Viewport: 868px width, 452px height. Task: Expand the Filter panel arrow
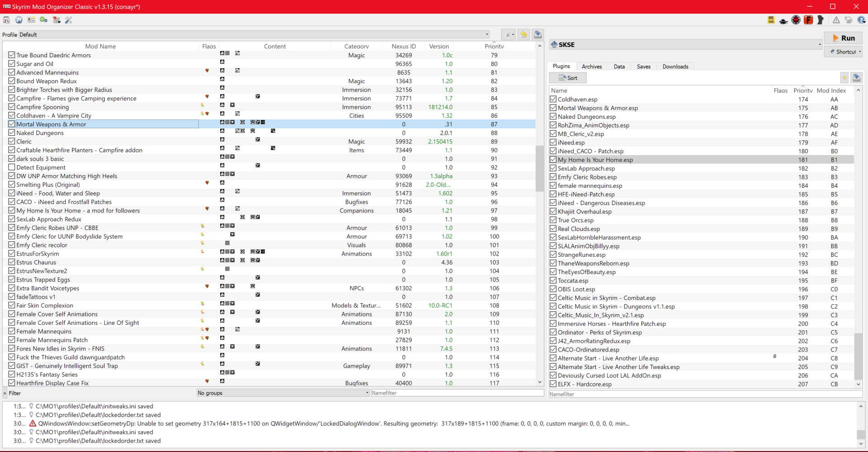pos(5,393)
